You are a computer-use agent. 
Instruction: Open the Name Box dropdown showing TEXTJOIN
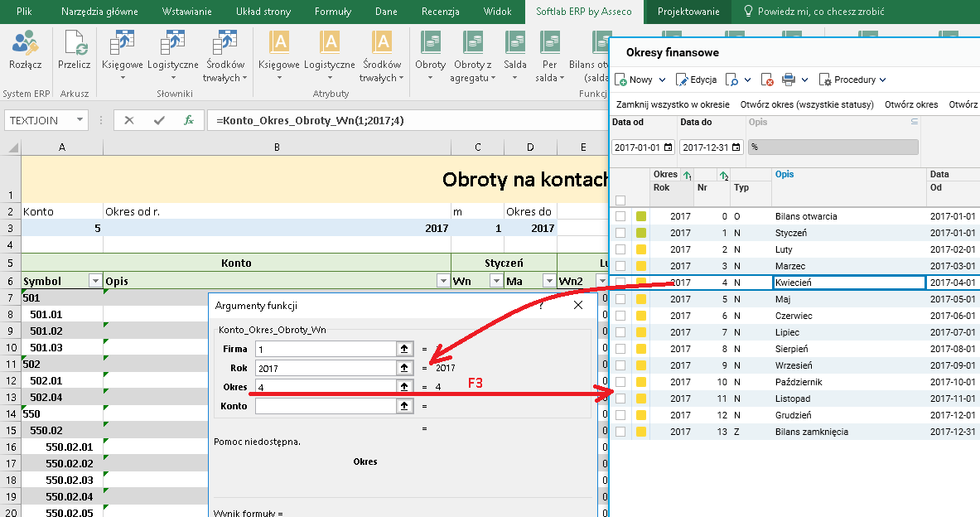pyautogui.click(x=80, y=120)
